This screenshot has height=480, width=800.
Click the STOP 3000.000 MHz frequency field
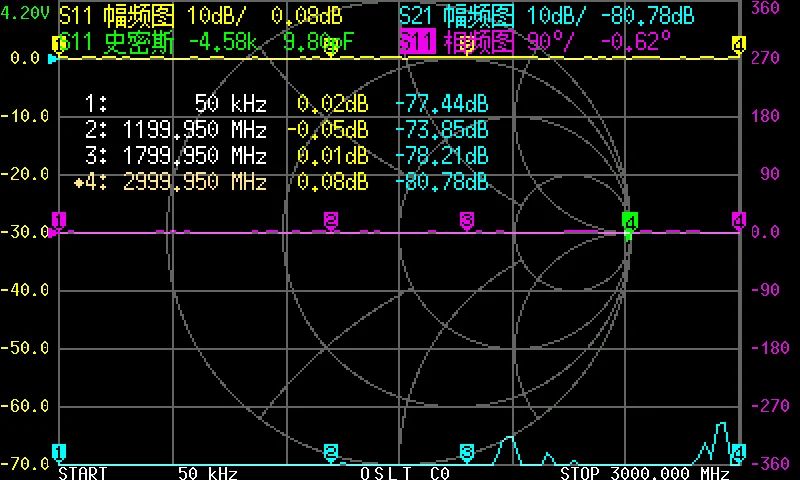tap(644, 473)
